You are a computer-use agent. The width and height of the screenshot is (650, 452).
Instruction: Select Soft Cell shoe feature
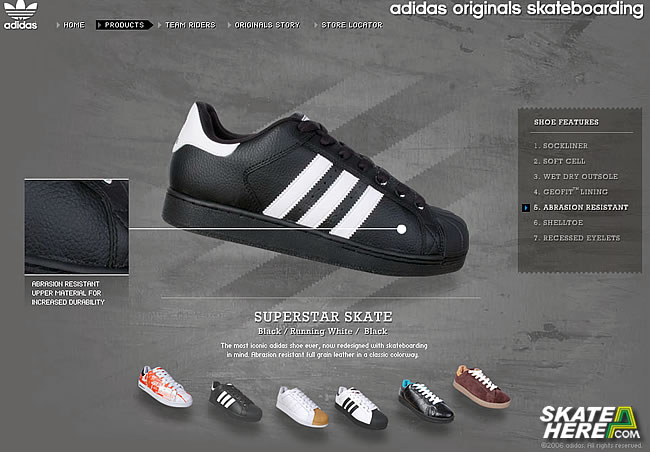coord(564,161)
